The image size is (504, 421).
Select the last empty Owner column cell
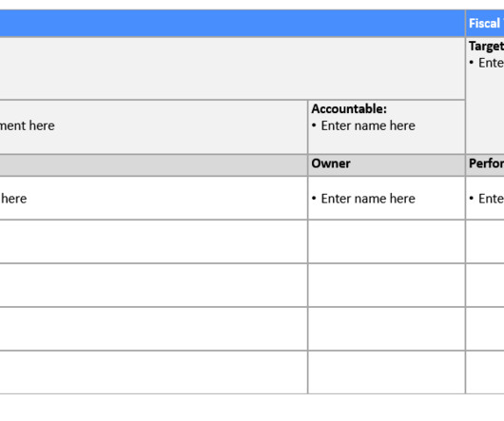coord(386,373)
